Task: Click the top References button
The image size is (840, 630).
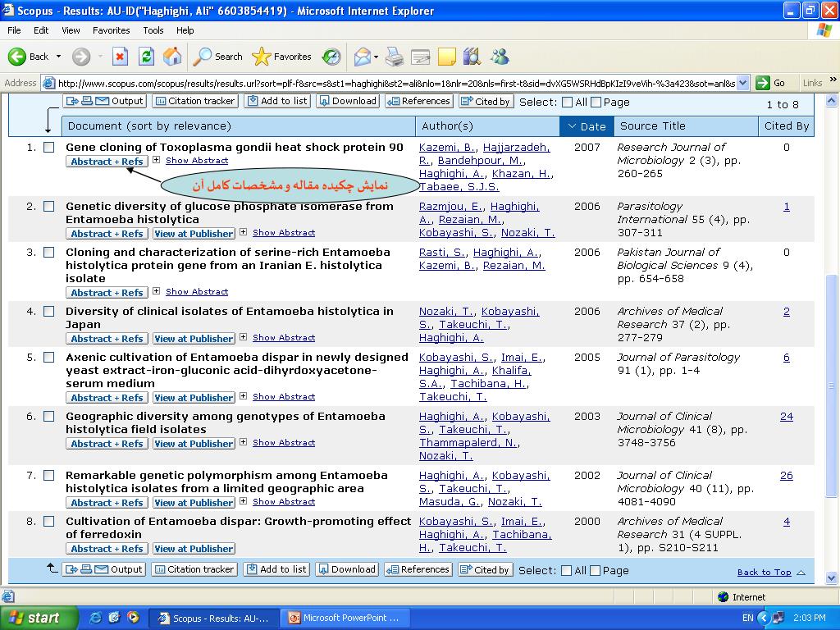Action: pyautogui.click(x=419, y=101)
